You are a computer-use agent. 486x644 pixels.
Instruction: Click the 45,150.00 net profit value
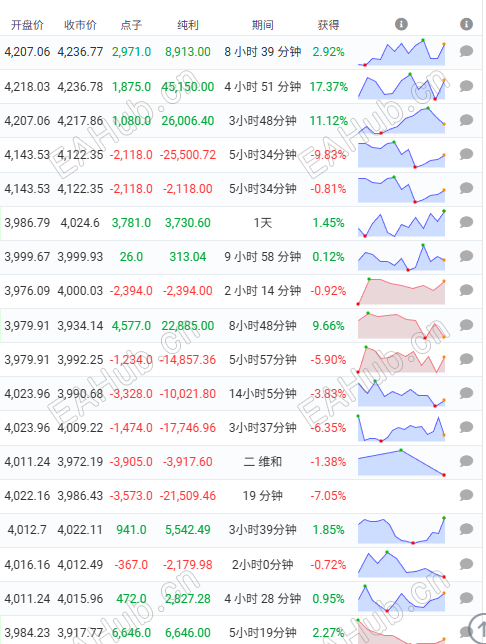point(188,87)
